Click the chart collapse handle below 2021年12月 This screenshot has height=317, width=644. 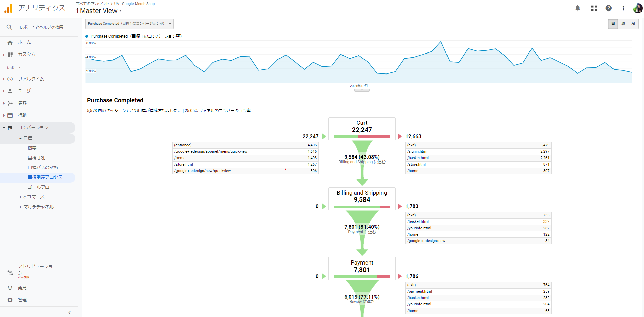coord(362,90)
